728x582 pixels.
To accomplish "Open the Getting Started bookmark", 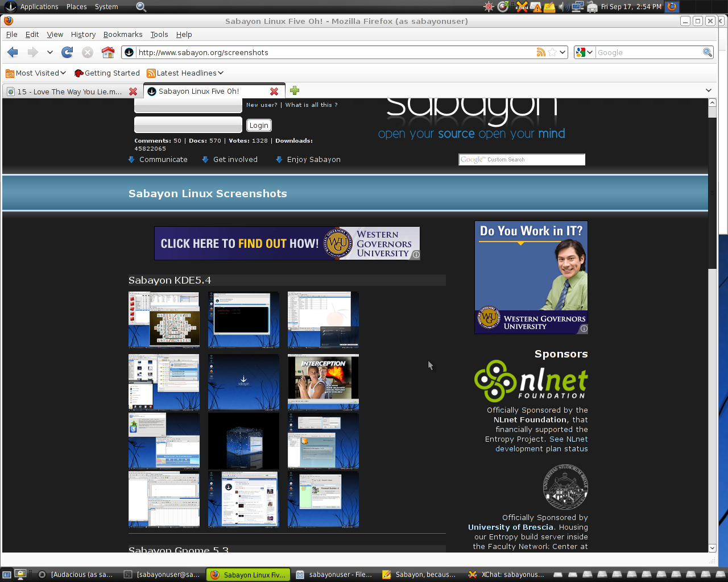I will coord(107,73).
